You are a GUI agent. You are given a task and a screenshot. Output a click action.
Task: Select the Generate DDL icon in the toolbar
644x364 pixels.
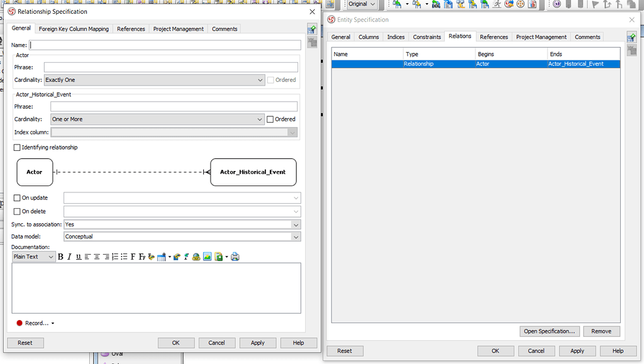[436, 6]
